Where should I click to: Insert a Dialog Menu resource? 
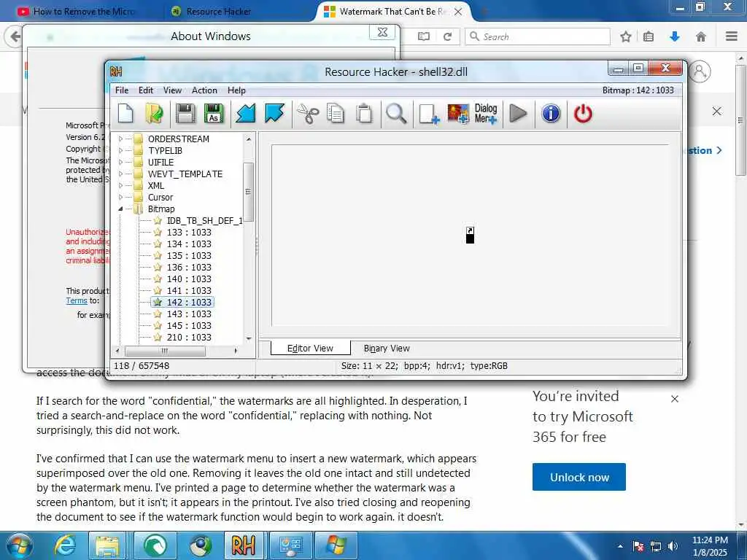pos(485,114)
